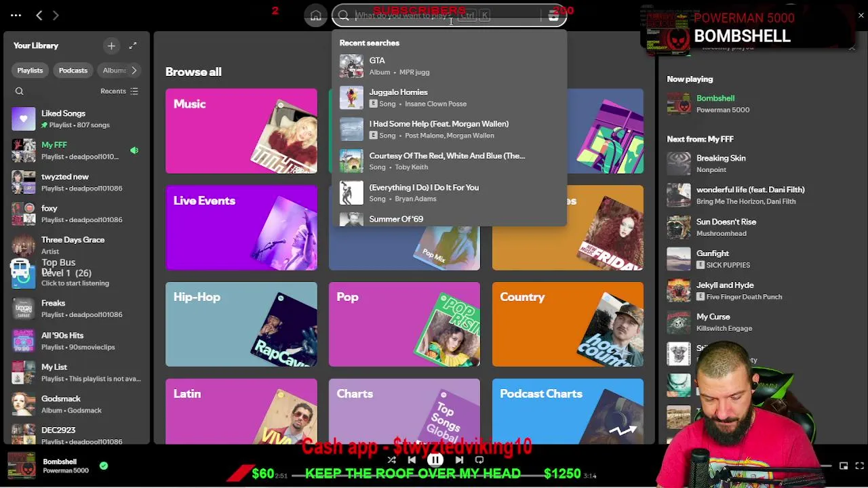Toggle shuffle in the player bar

click(x=391, y=460)
